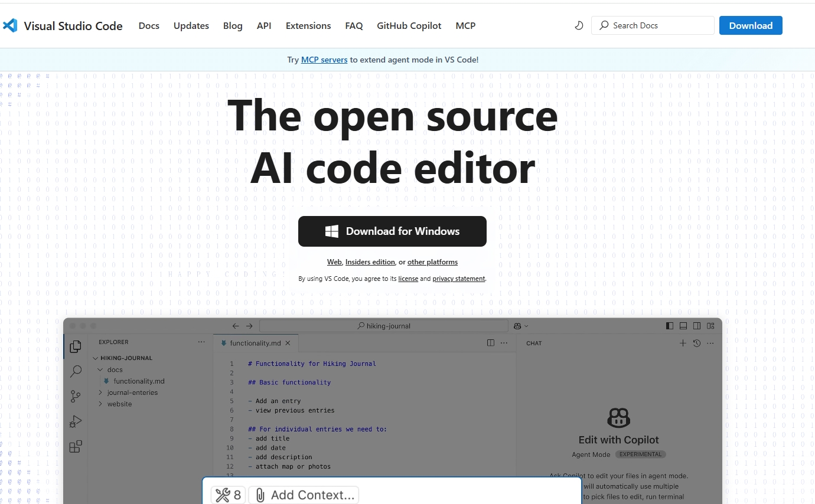
Task: Toggle the primary sidebar visibility
Action: coord(669,325)
